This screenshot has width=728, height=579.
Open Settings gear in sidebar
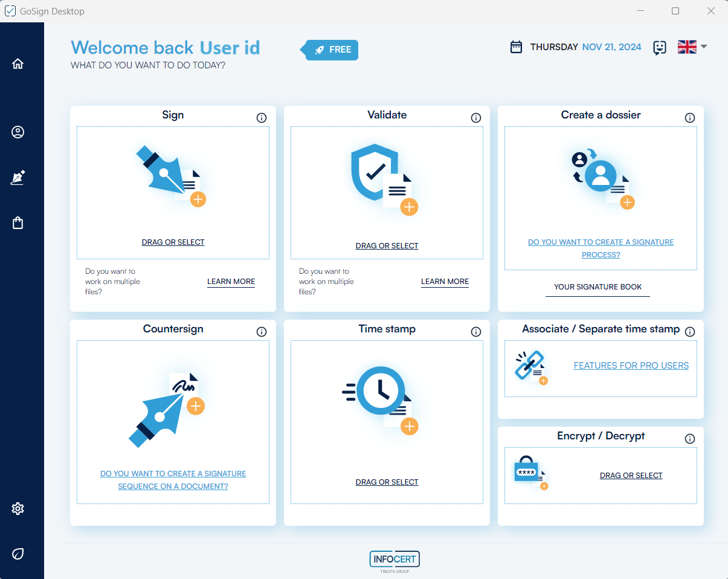[18, 508]
